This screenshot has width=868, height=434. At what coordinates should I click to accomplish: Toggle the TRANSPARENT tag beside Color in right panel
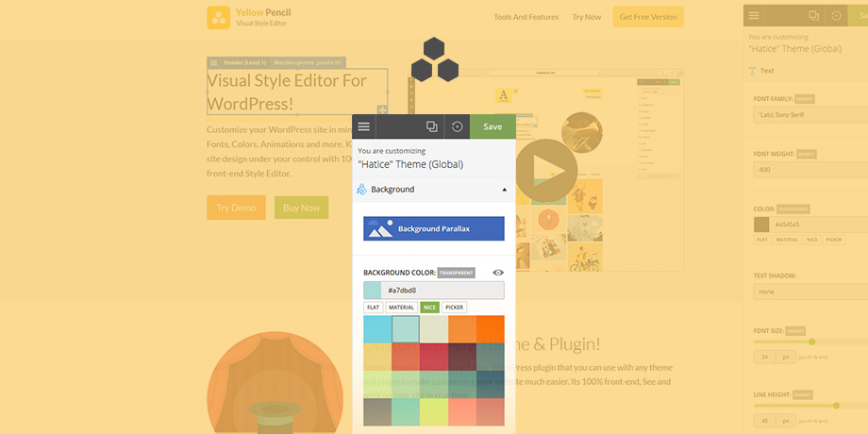pos(793,209)
